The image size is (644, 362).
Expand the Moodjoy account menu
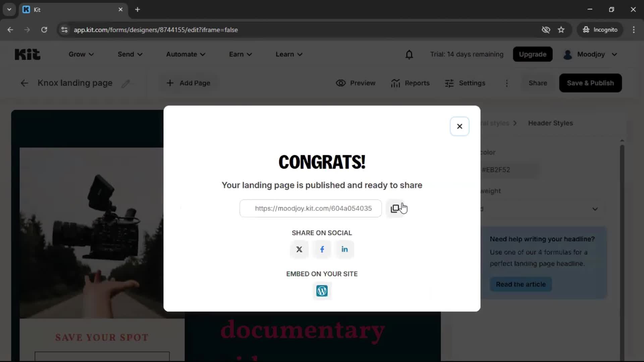[590, 54]
